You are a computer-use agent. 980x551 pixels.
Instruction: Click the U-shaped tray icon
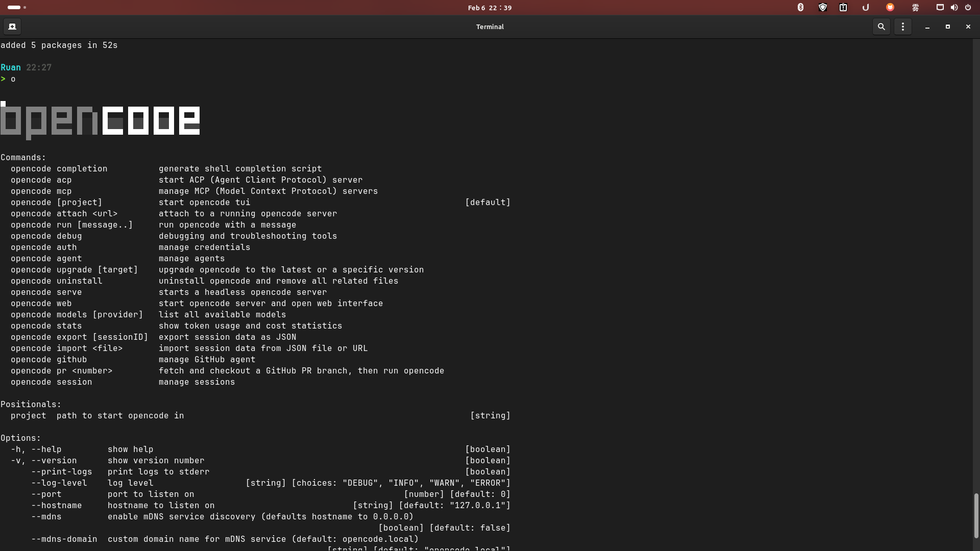(x=865, y=7)
